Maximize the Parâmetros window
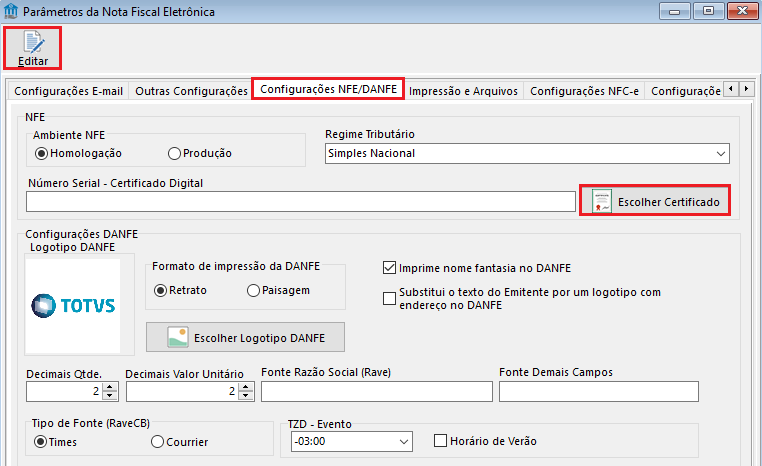This screenshot has width=762, height=466. point(708,11)
